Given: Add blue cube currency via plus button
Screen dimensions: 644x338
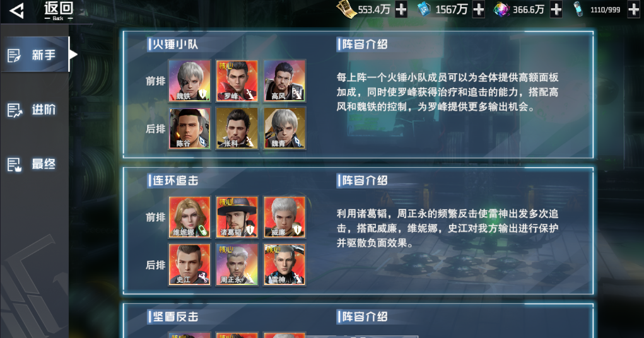Looking at the screenshot, I should coord(479,10).
